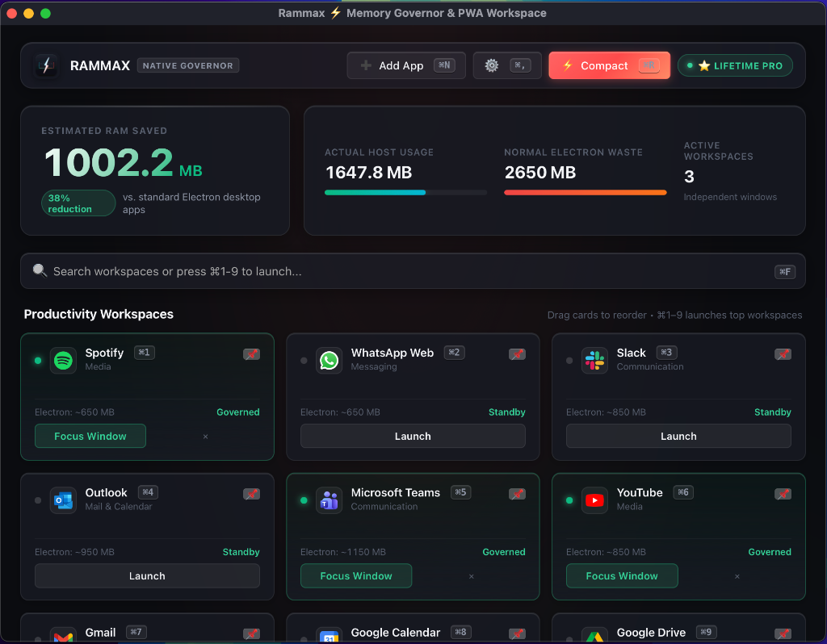Click the ⌘5 badge on Microsoft Teams
The image size is (827, 644).
461,491
